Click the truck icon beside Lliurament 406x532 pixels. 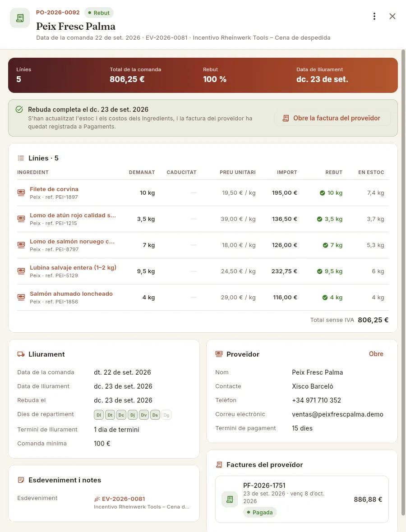coord(21,354)
